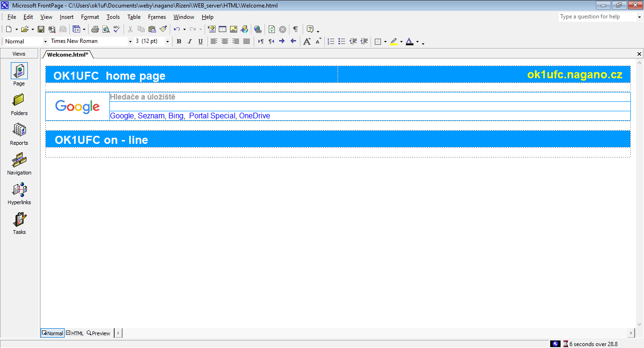Open the font size dropdown
Image resolution: width=644 pixels, height=348 pixels.
pos(167,41)
